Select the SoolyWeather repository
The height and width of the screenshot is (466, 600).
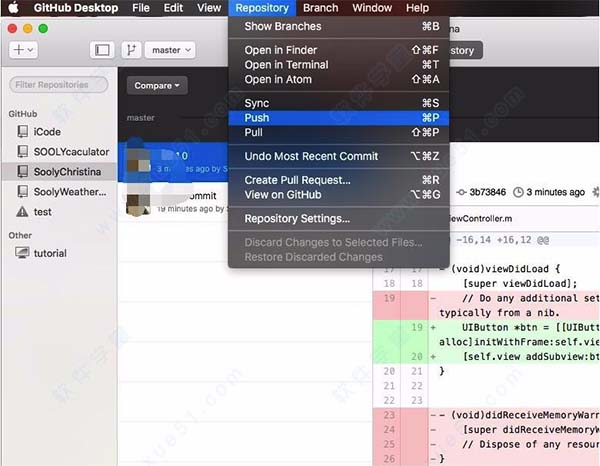[59, 192]
